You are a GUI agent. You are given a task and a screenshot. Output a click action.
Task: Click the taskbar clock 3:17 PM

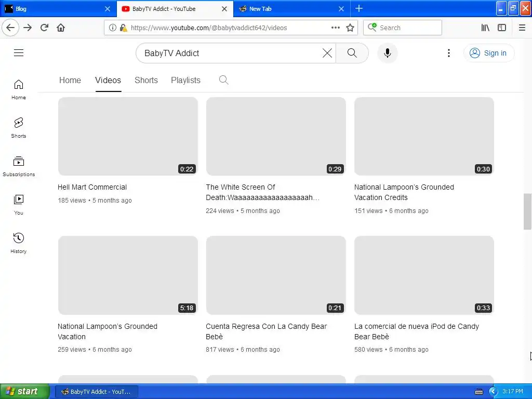[x=513, y=391]
